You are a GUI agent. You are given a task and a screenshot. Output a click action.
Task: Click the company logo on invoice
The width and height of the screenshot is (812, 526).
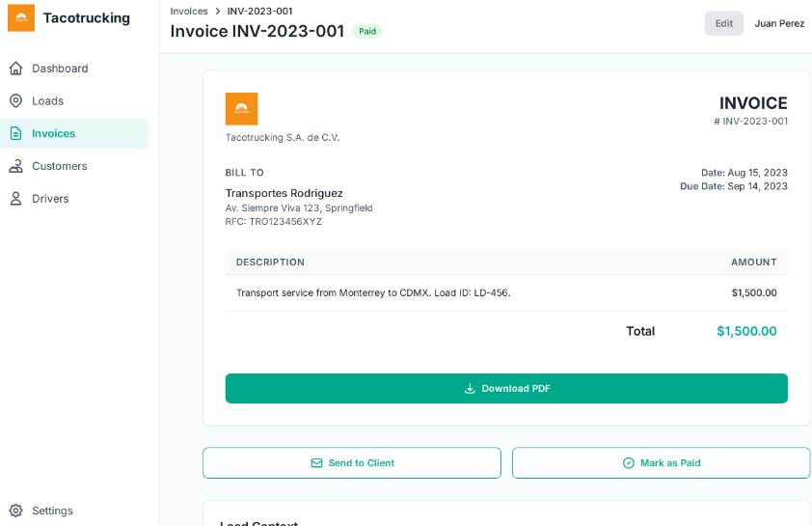click(241, 109)
